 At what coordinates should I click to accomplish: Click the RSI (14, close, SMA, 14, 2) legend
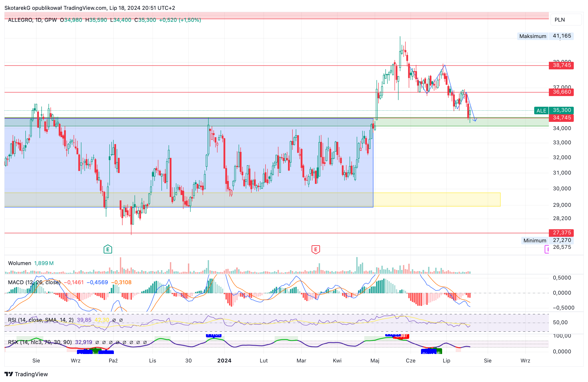[41, 320]
